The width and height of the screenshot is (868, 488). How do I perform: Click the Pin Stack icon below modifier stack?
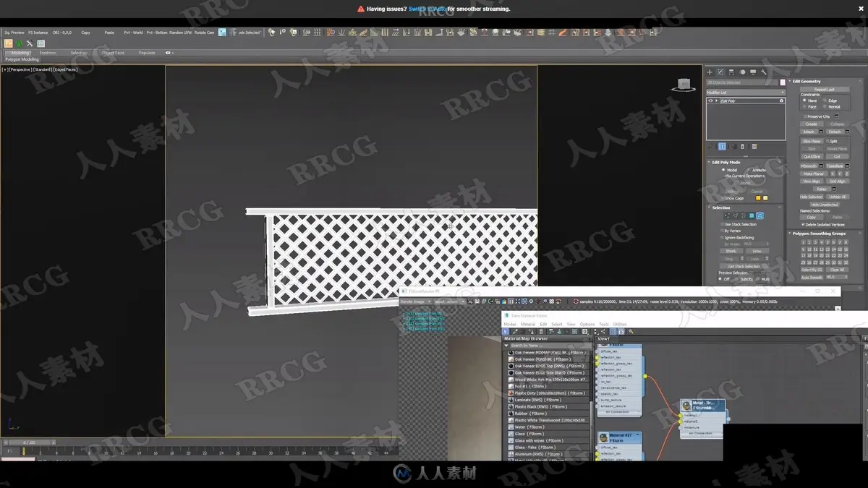tap(711, 147)
